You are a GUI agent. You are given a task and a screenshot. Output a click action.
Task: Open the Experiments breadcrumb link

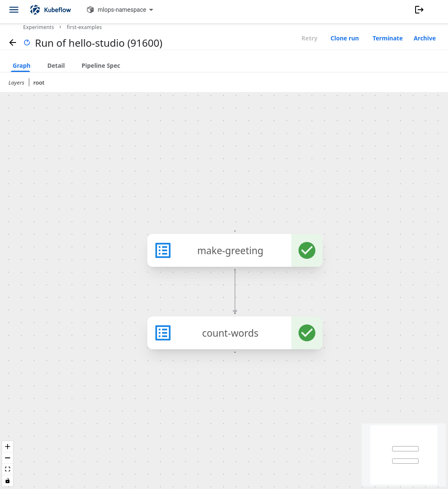[x=38, y=27]
